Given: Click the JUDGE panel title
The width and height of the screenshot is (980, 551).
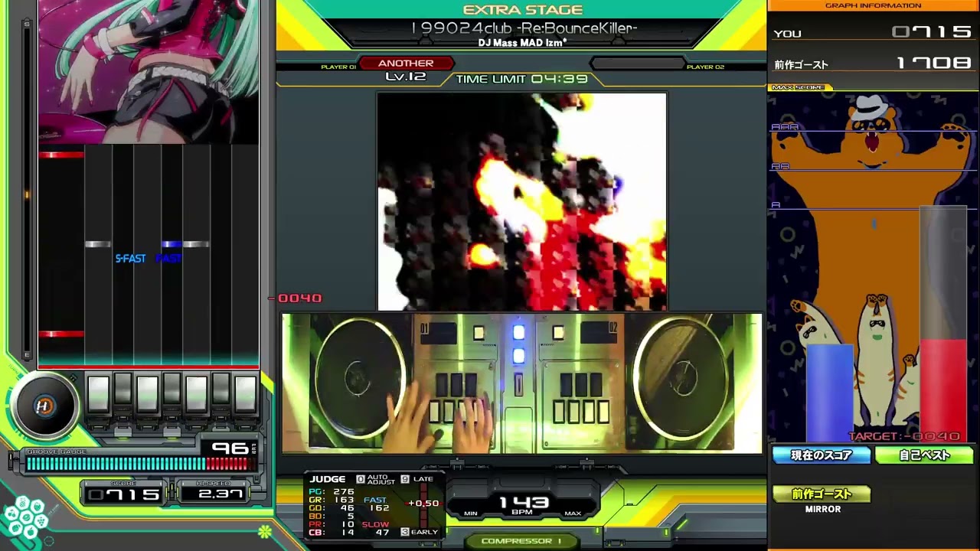Looking at the screenshot, I should [328, 479].
